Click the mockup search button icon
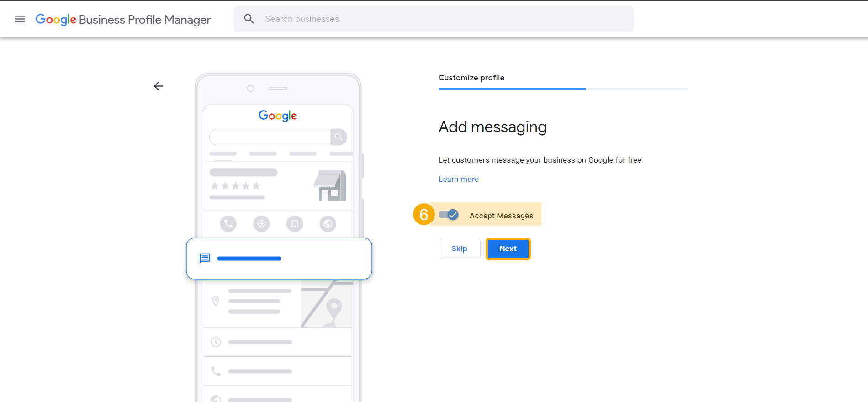The width and height of the screenshot is (868, 402). [x=339, y=137]
